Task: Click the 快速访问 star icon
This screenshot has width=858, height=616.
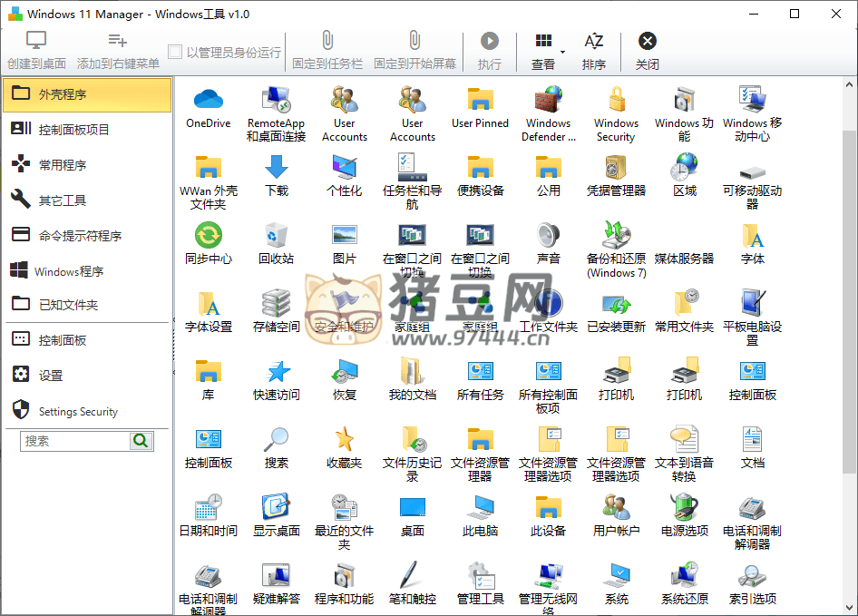Action: (276, 372)
